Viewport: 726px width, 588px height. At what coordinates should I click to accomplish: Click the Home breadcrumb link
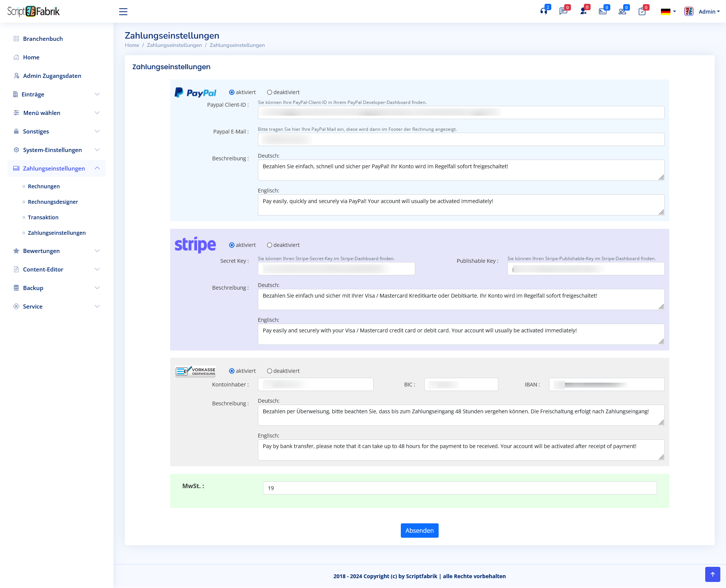132,45
